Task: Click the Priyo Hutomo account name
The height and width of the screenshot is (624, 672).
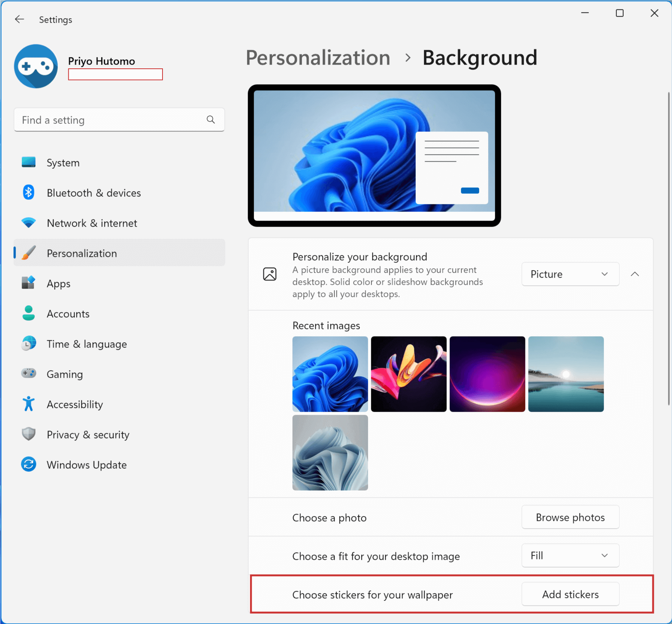Action: pos(101,61)
